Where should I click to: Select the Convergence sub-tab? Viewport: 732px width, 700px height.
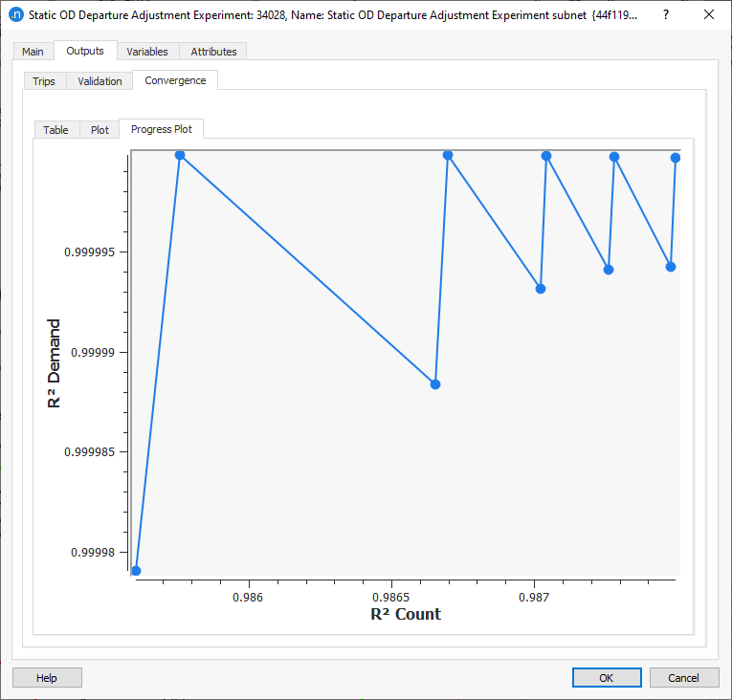pos(175,80)
